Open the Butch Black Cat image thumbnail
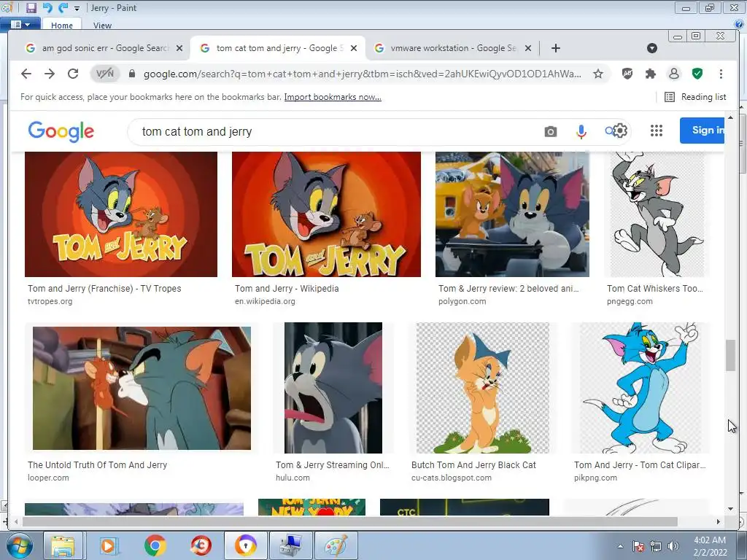The width and height of the screenshot is (747, 560). [483, 388]
